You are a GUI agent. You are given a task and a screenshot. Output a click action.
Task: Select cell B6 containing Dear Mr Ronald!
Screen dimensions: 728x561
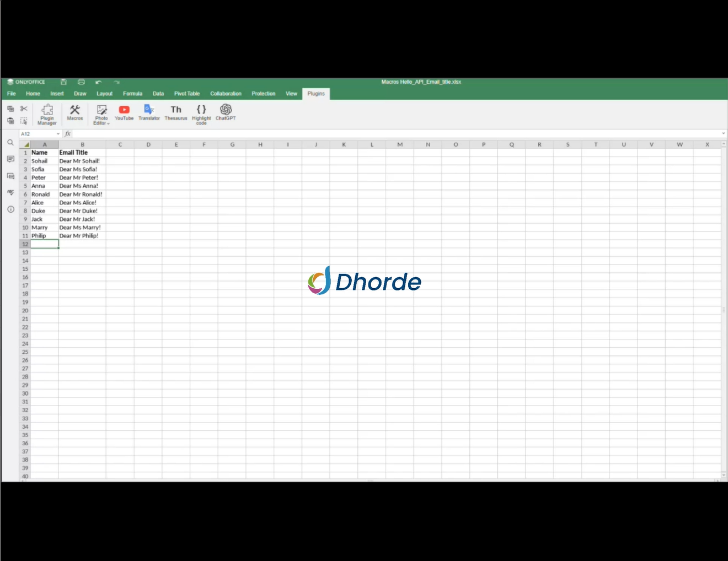tap(81, 195)
